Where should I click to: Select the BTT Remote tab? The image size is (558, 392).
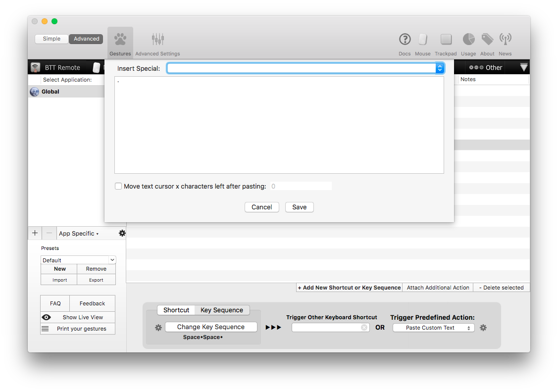56,68
